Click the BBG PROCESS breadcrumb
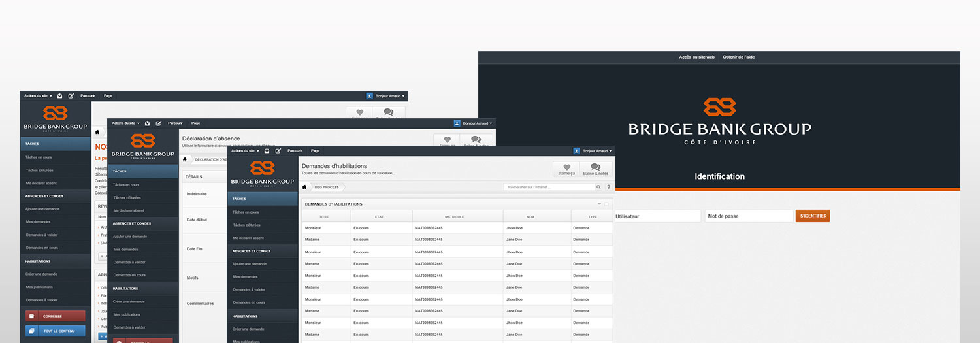980x343 pixels. click(327, 187)
